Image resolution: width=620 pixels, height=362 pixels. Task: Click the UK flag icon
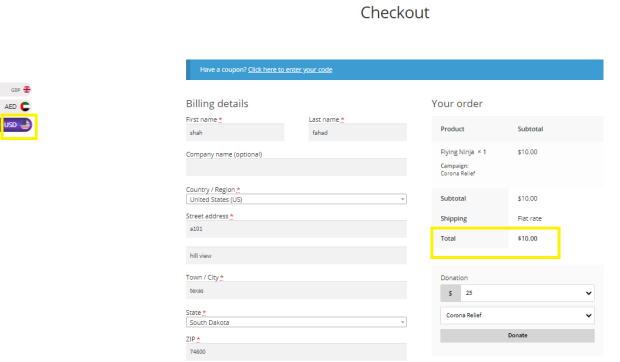[27, 89]
